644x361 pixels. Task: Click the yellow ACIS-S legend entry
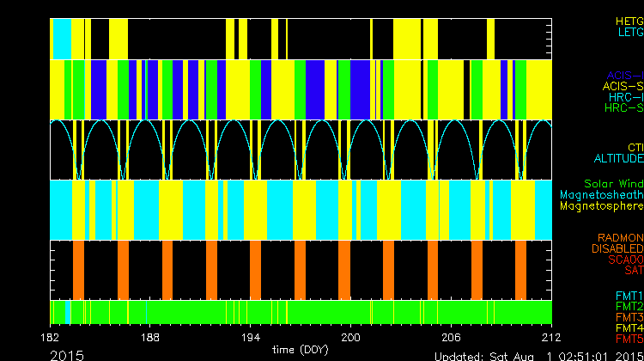[623, 86]
